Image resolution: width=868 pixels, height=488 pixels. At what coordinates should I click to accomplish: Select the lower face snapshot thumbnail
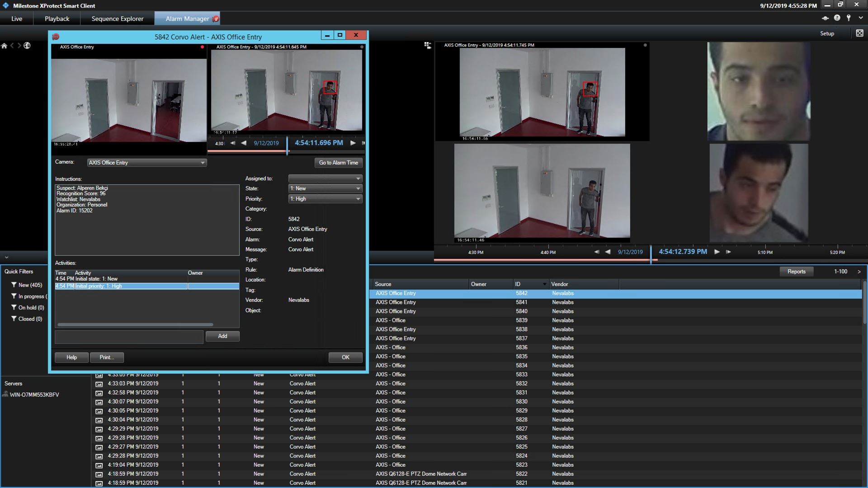coord(759,193)
